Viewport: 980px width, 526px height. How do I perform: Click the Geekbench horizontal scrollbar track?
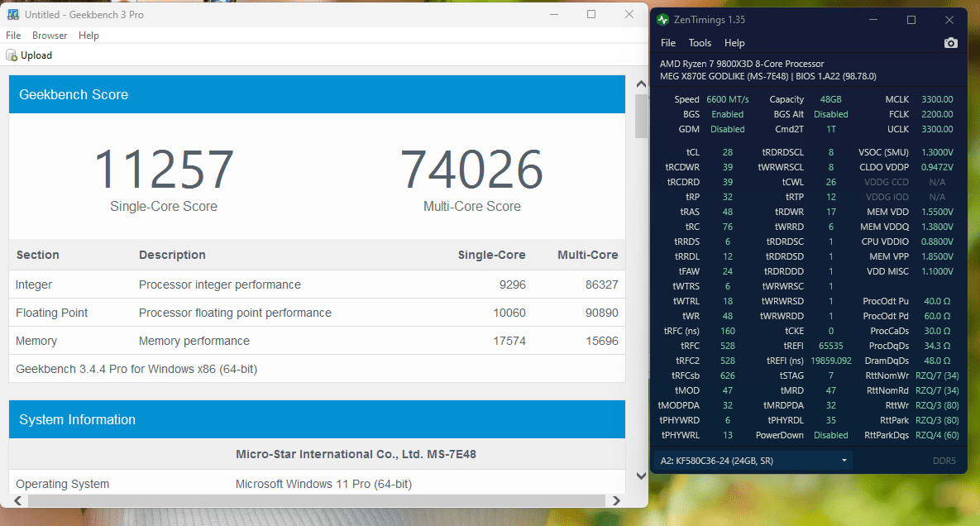(x=316, y=500)
